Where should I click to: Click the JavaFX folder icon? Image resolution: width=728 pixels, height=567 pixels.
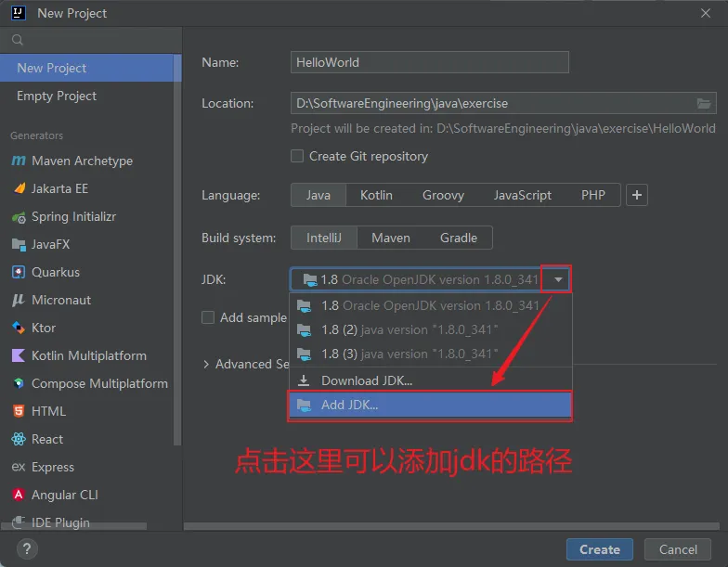click(x=19, y=245)
